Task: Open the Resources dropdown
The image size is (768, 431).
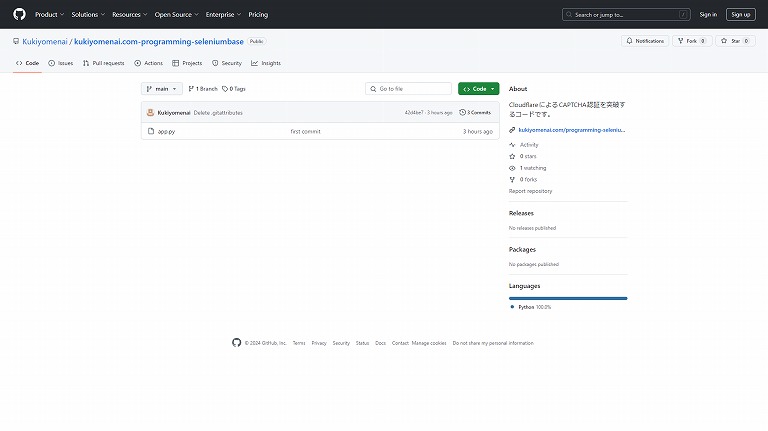Action: tap(129, 15)
